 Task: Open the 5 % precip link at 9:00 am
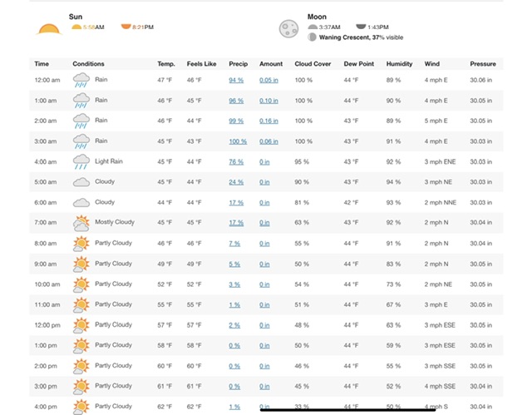point(234,264)
